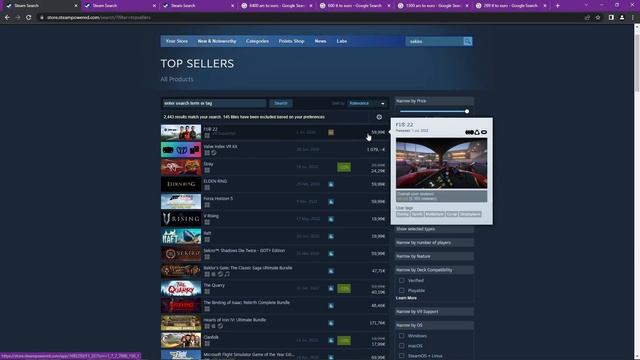Open the Labs menu item

point(342,41)
